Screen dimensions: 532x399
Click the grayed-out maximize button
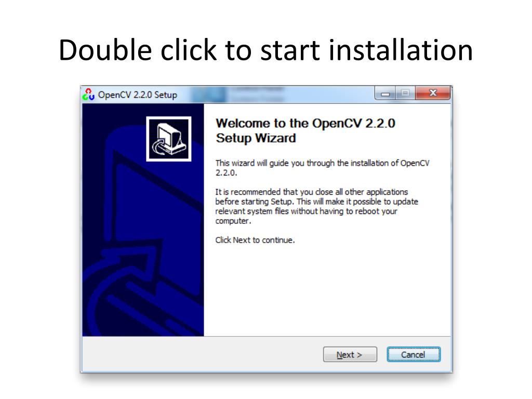[405, 93]
